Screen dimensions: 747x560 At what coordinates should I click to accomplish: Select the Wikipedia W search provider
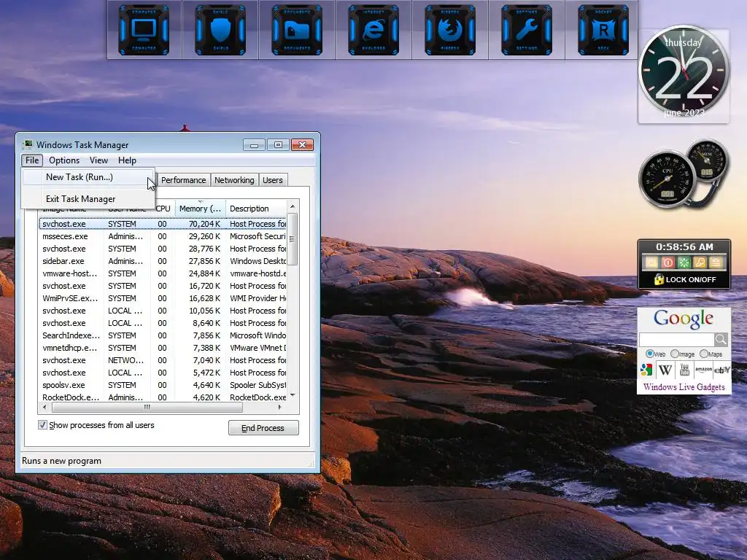coord(665,370)
